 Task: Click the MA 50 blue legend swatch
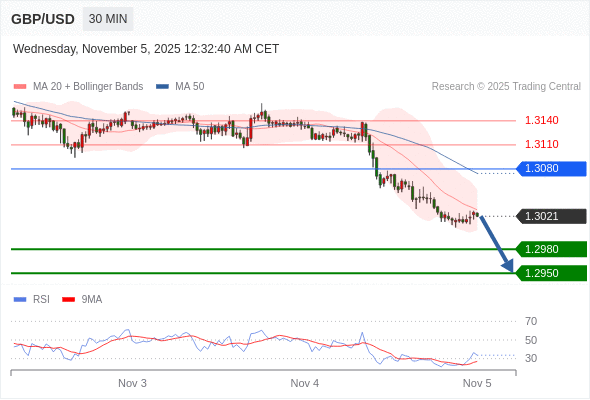pyautogui.click(x=162, y=87)
